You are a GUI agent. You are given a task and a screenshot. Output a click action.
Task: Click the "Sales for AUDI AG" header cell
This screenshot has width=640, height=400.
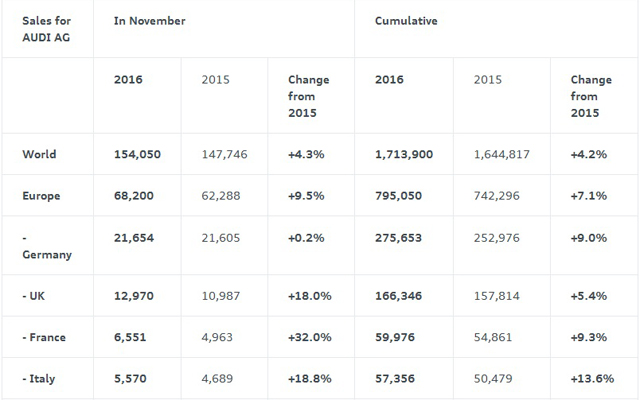[46, 28]
